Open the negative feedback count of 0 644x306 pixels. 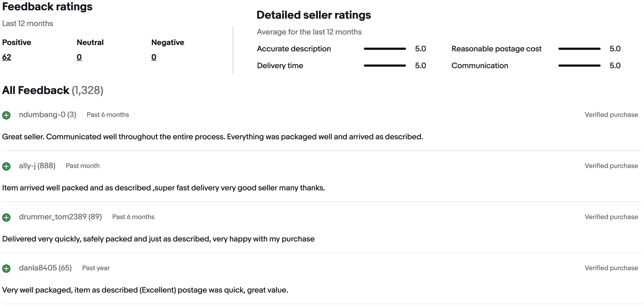tap(154, 57)
